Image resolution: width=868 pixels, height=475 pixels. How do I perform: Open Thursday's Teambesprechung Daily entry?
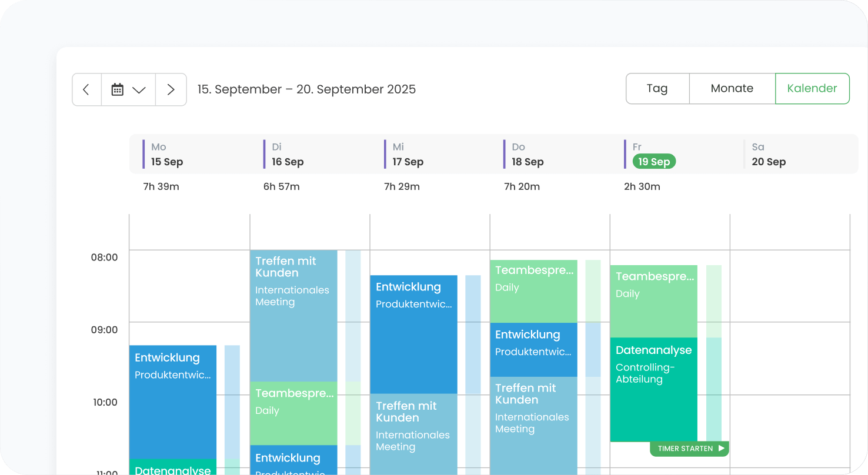pyautogui.click(x=533, y=291)
